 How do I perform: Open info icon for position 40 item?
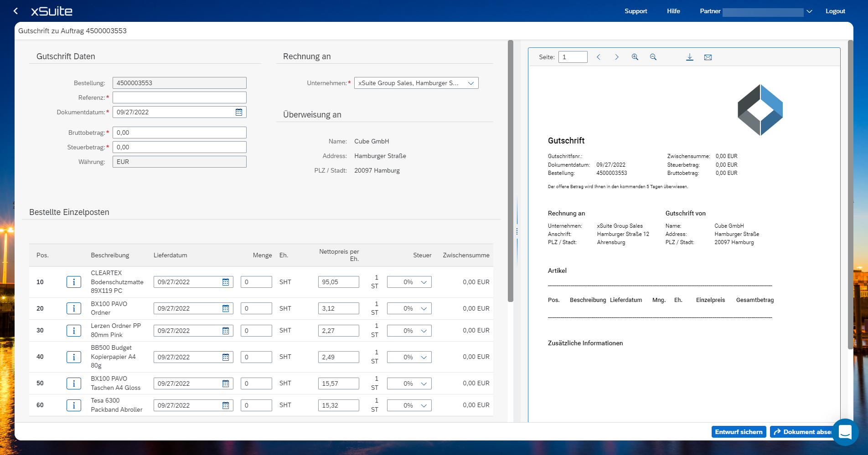(74, 357)
